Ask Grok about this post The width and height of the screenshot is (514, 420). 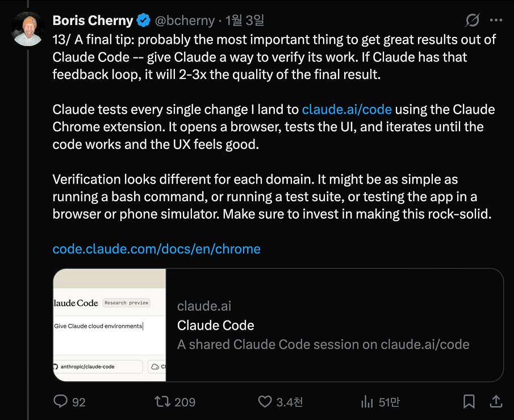(x=471, y=19)
